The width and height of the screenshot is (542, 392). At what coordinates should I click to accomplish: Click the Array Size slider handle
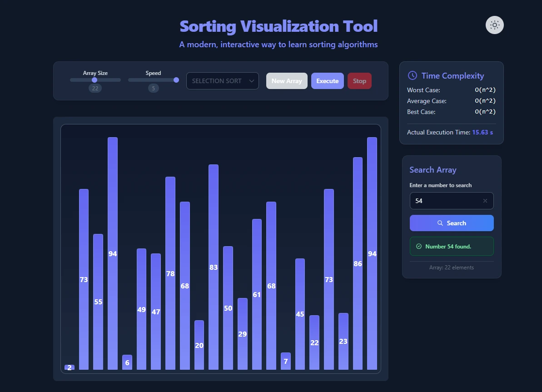[94, 80]
